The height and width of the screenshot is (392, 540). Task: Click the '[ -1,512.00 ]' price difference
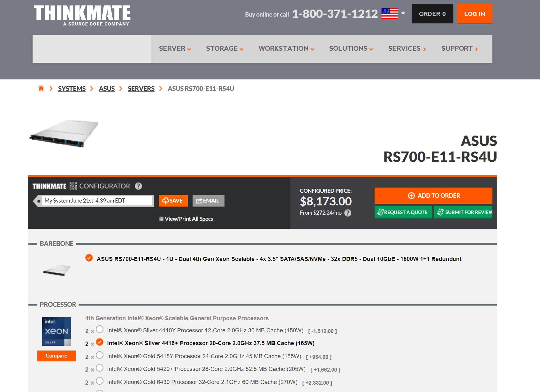pyautogui.click(x=323, y=331)
